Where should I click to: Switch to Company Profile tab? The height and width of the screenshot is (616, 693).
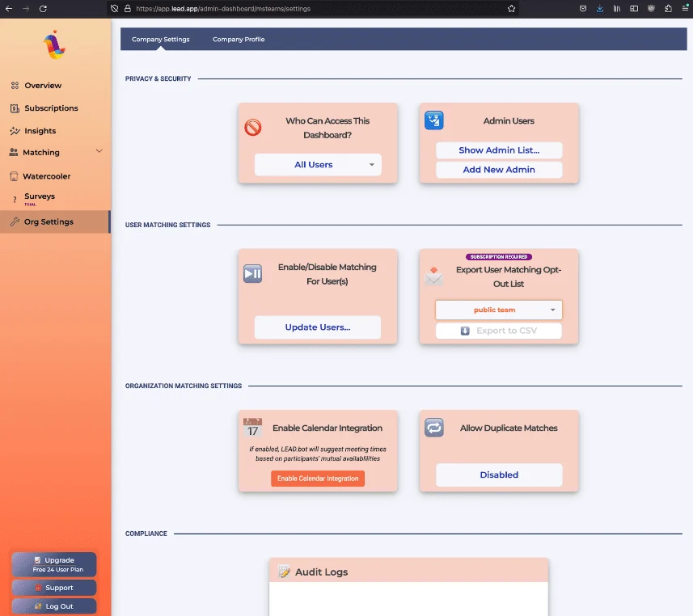tap(239, 40)
